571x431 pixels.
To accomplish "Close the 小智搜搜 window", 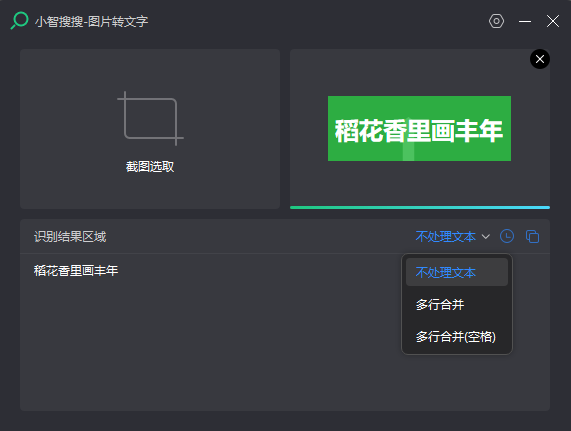I will pos(553,21).
